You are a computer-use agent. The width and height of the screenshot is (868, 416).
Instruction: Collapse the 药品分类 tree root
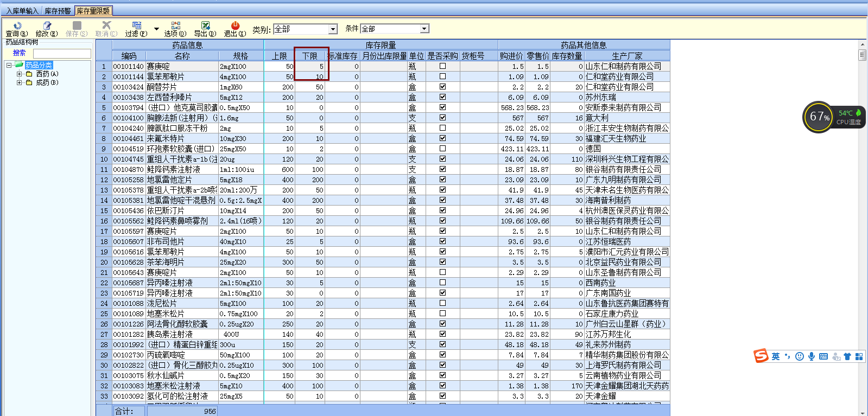point(9,65)
